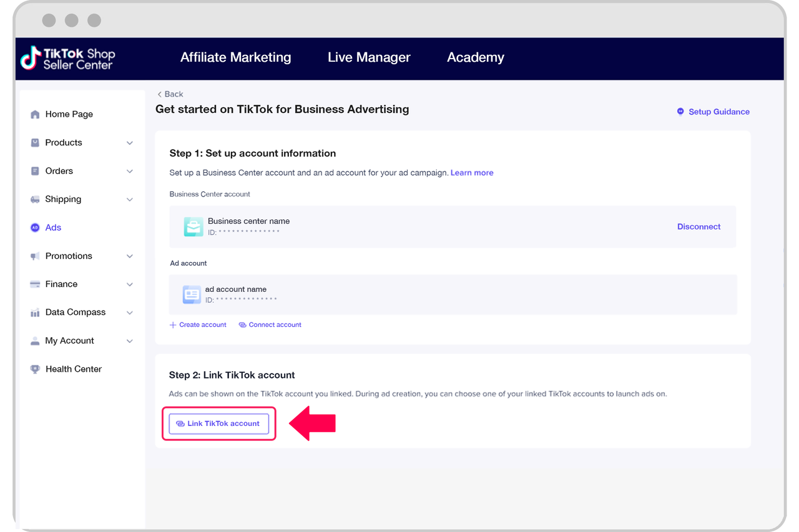The image size is (799, 532).
Task: Click the ad account card icon
Action: [x=192, y=294]
